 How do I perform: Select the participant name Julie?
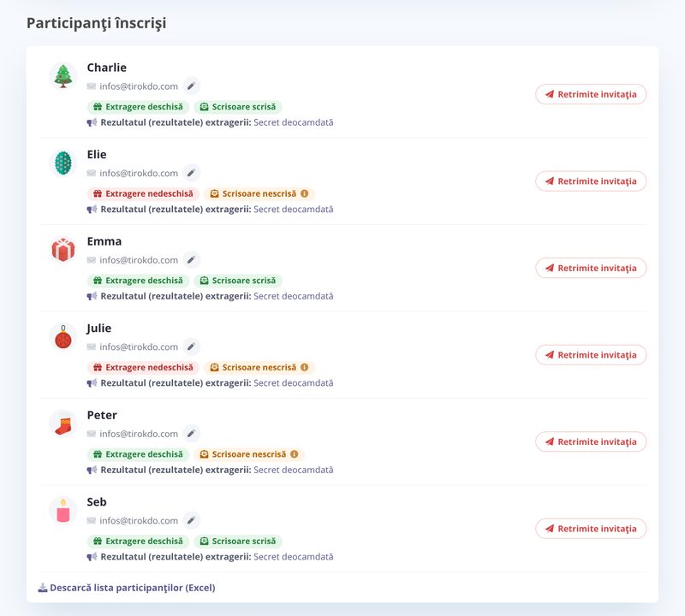click(x=99, y=329)
